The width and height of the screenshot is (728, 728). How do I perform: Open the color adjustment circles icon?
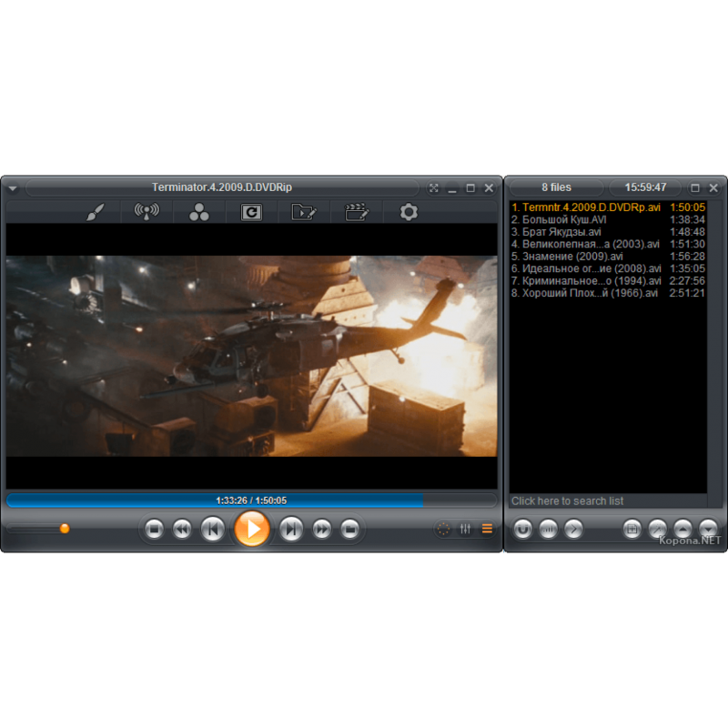pos(198,212)
